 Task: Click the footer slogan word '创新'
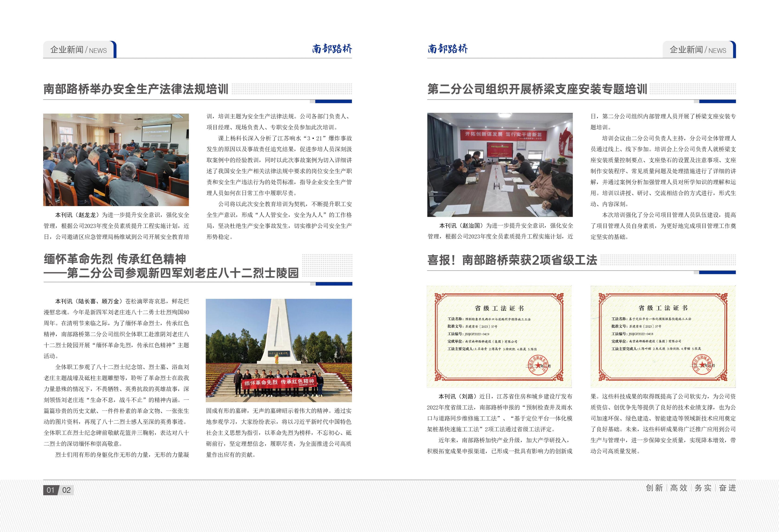[x=654, y=488]
